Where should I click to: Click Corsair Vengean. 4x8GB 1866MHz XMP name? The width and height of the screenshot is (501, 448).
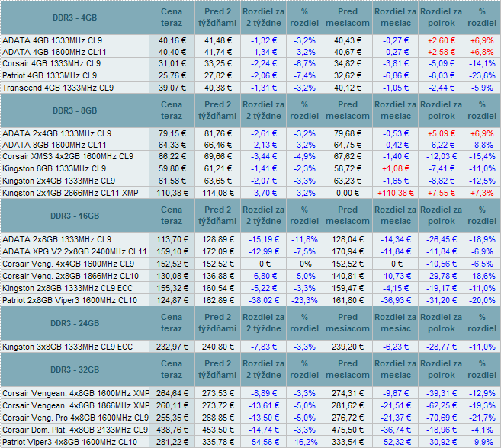(x=75, y=405)
